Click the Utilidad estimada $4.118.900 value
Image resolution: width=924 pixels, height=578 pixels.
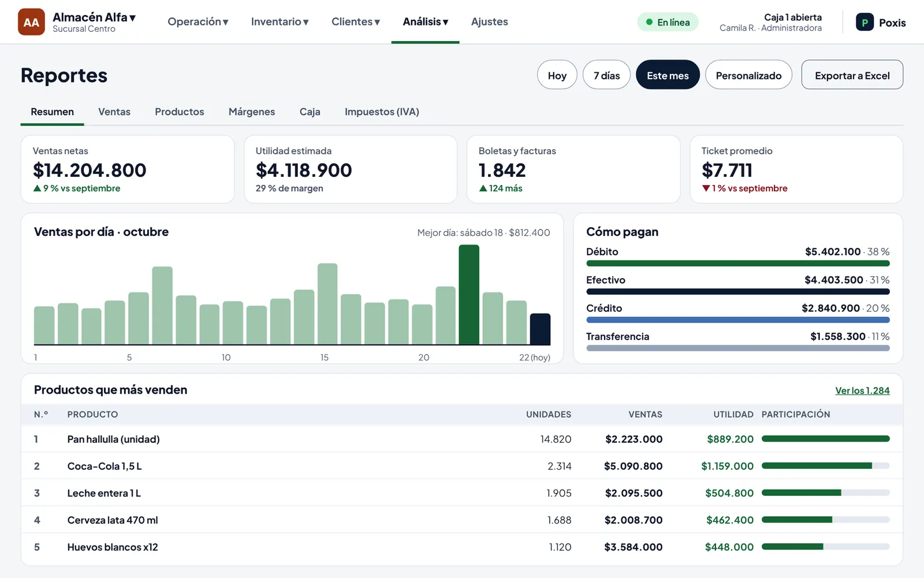304,171
